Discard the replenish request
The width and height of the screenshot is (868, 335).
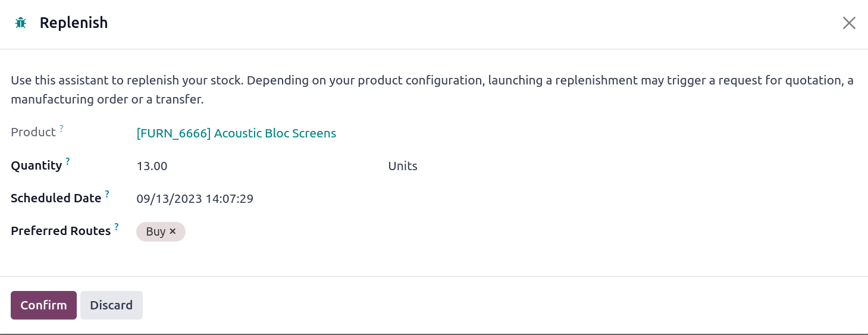coord(111,305)
